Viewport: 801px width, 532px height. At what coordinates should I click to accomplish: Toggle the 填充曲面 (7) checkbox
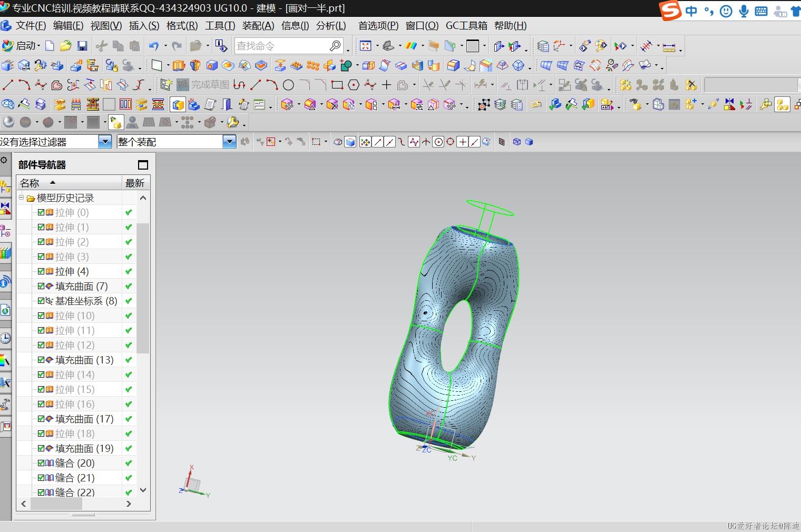(x=41, y=286)
